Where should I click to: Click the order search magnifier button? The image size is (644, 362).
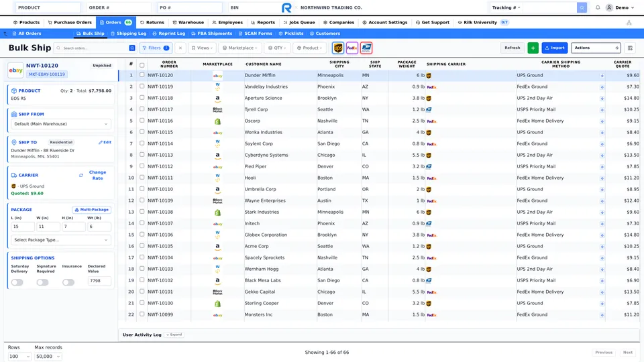132,48
